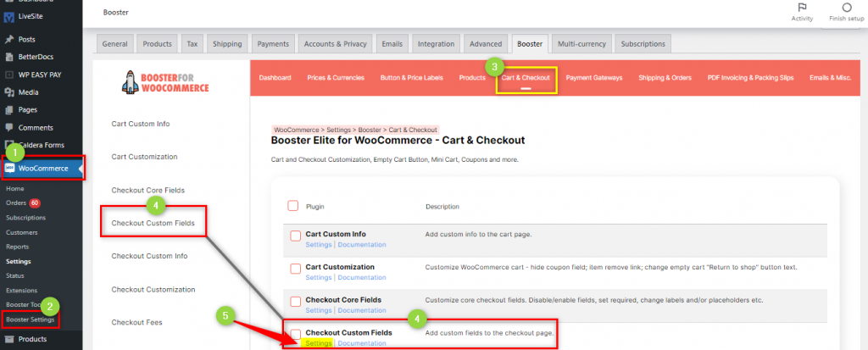868x350 pixels.
Task: Open Shipping & Orders section
Action: pyautogui.click(x=665, y=78)
